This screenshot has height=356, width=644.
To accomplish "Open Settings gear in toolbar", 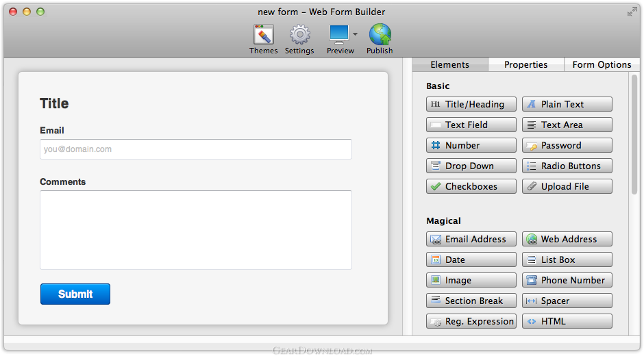I will pos(299,40).
